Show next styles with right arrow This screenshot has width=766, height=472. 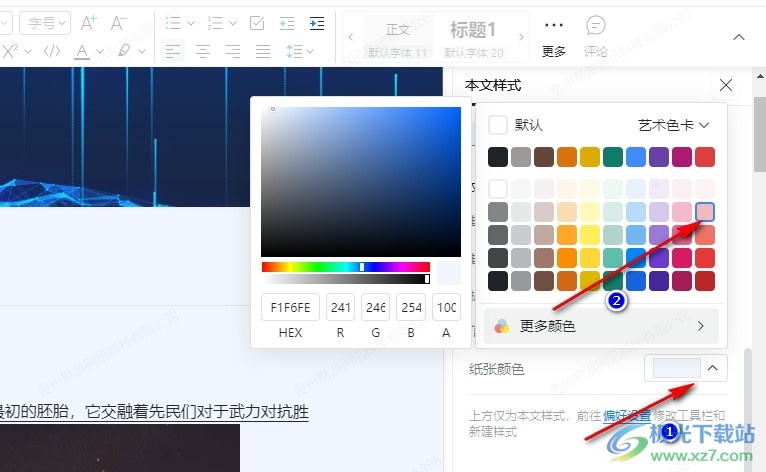tap(521, 37)
